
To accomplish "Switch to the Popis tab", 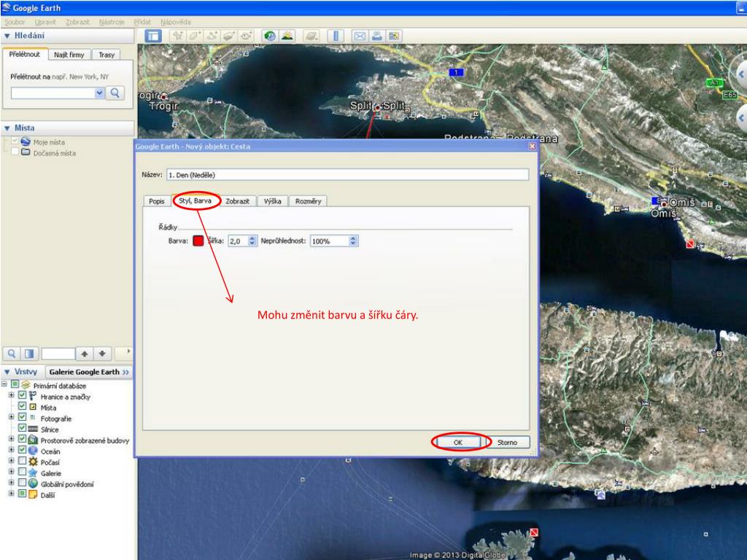I will point(157,201).
